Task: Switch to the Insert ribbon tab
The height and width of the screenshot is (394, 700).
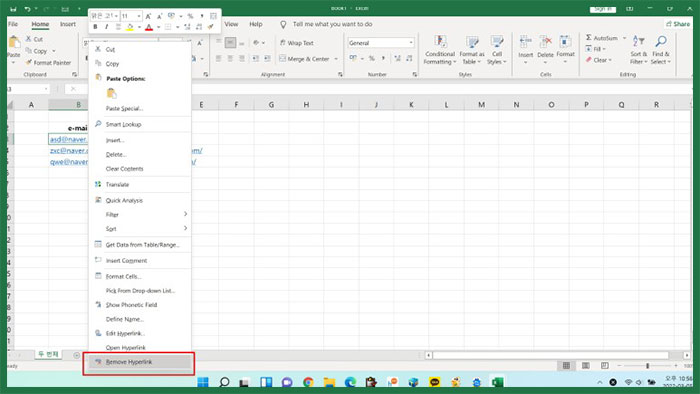Action: coord(68,24)
